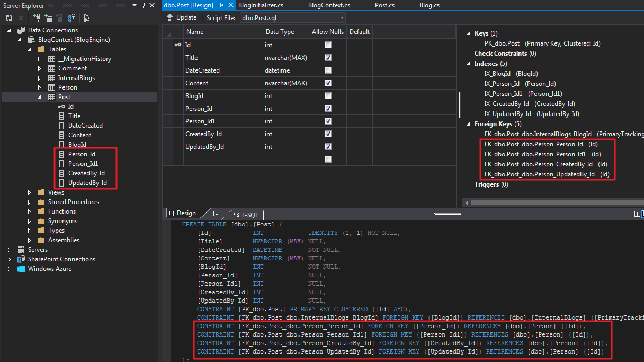644x362 pixels.
Task: Toggle Allow Nulls for Title column
Action: pos(328,58)
